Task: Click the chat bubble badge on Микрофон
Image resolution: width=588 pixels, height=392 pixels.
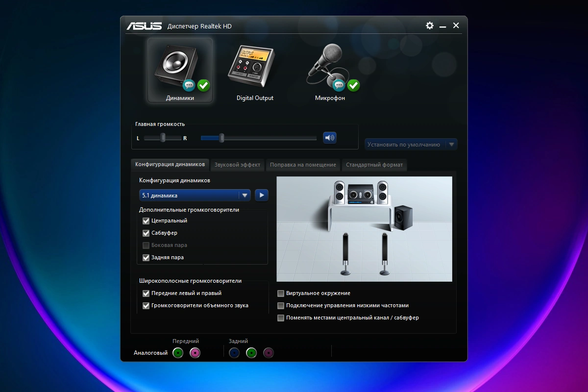Action: 339,86
